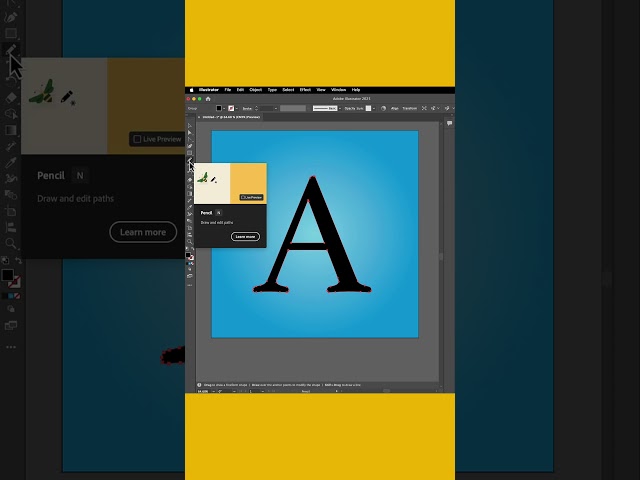
Task: Open the View menu
Action: click(321, 90)
